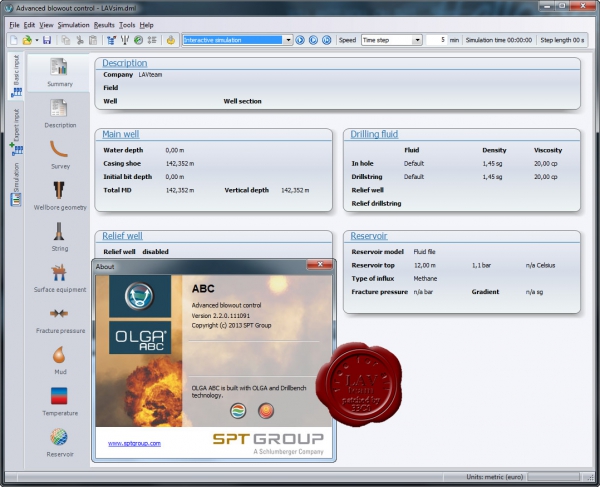
Task: Open the Relief well heading link
Action: point(122,236)
